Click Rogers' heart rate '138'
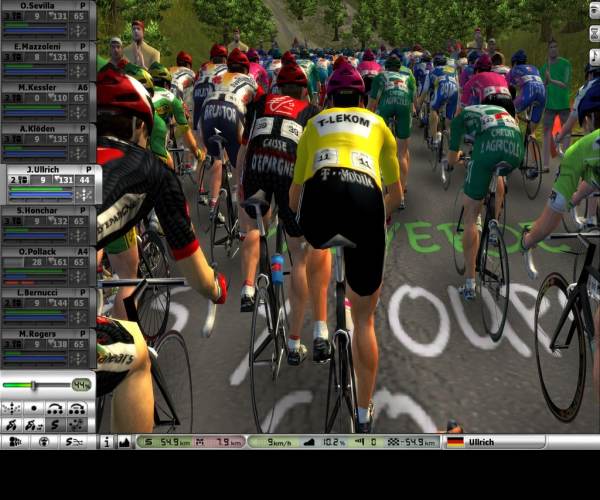600x500 pixels. tap(60, 344)
